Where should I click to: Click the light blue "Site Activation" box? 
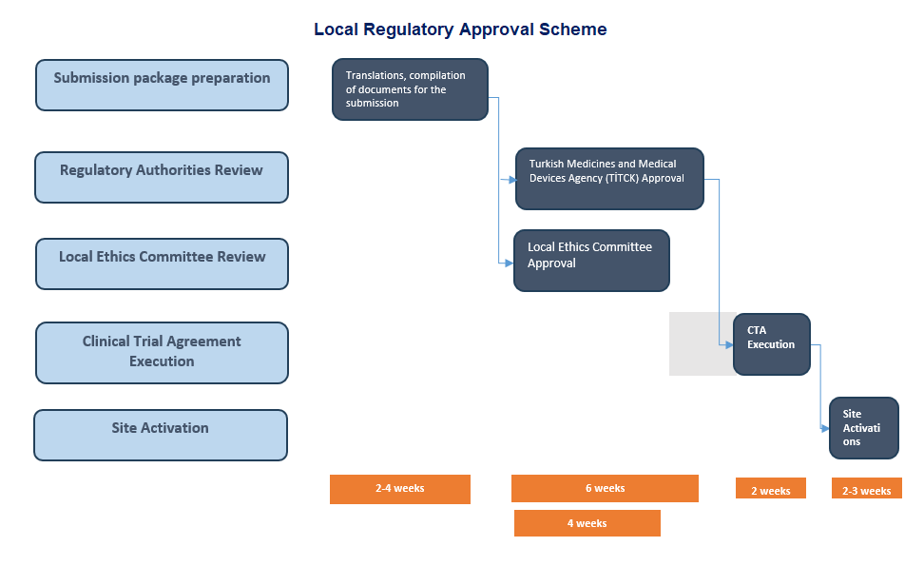[x=161, y=435]
